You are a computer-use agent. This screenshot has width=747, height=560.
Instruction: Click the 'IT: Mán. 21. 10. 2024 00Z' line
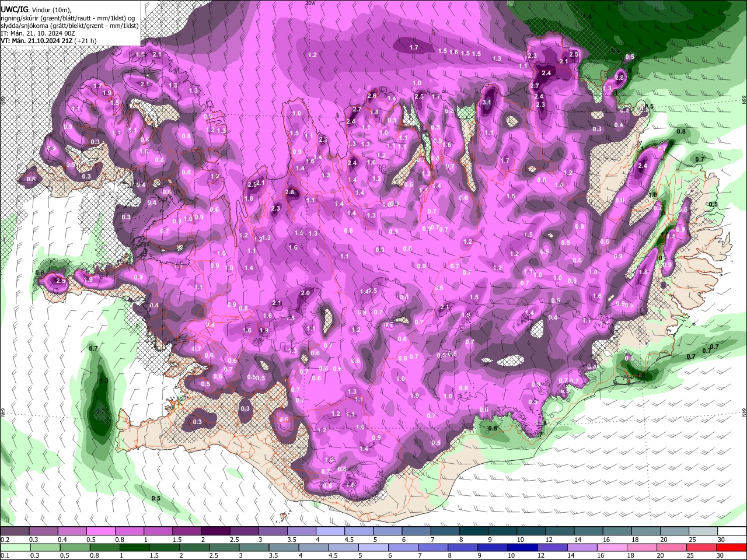(38, 33)
